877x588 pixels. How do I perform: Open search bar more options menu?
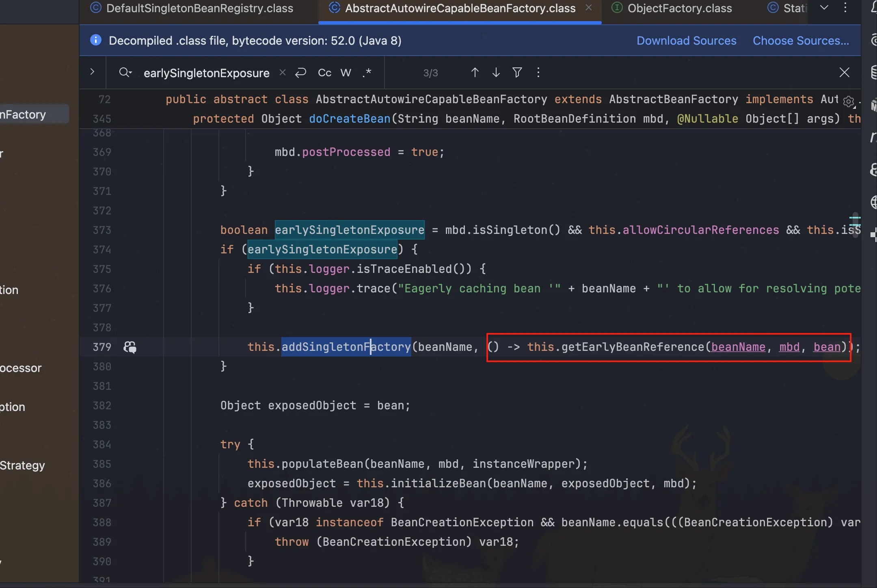[538, 73]
